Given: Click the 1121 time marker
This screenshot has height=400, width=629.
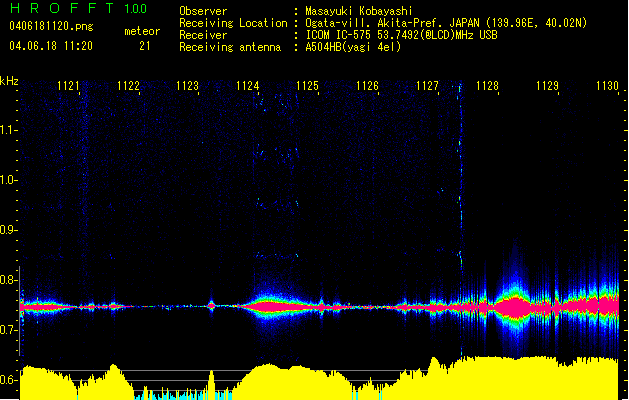Looking at the screenshot, I should coord(68,85).
